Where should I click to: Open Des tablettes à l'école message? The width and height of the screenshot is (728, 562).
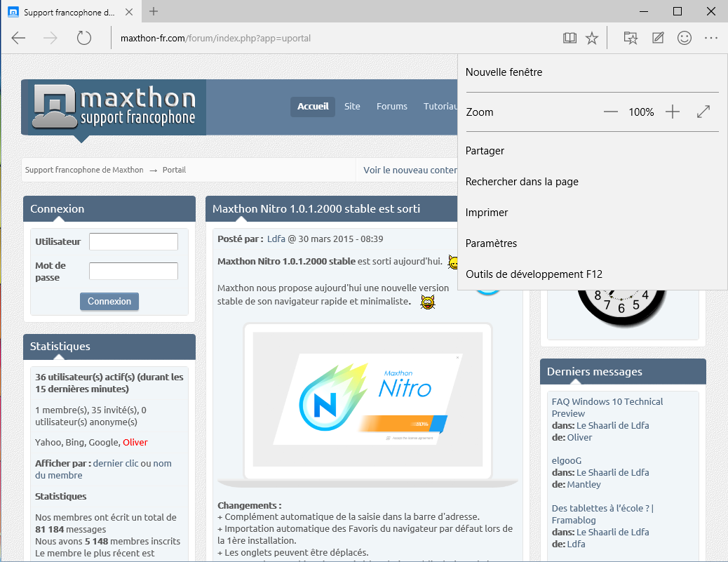[x=602, y=514]
